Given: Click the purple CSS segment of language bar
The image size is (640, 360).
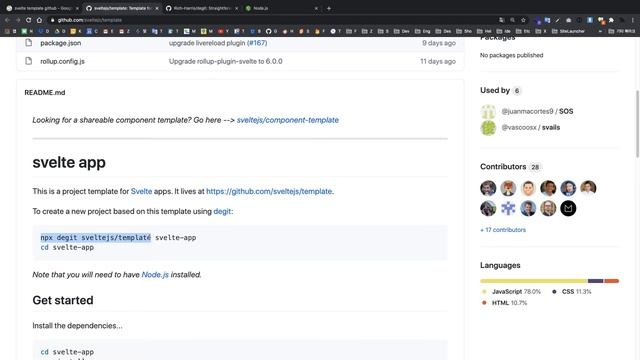Looking at the screenshot, I should (x=596, y=281).
